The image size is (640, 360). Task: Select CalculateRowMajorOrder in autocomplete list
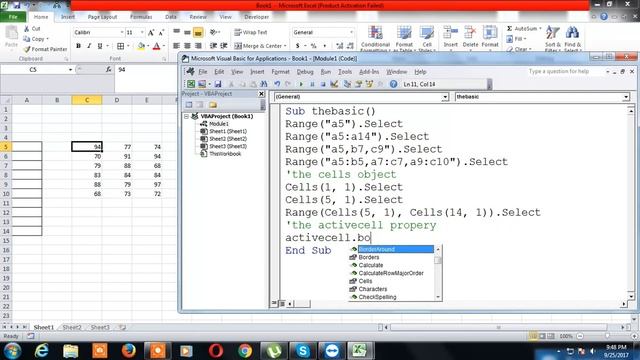pos(391,273)
